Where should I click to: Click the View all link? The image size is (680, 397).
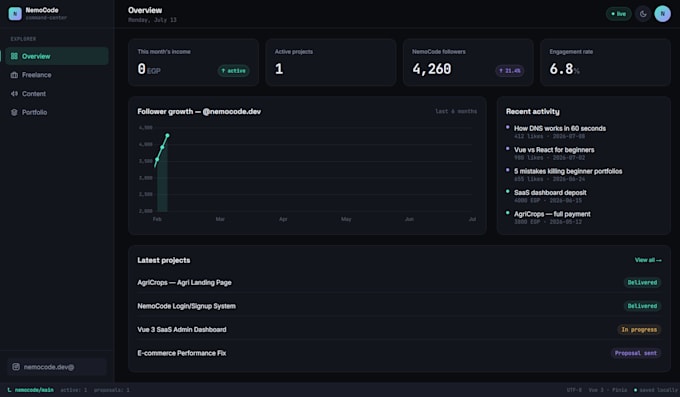point(648,260)
